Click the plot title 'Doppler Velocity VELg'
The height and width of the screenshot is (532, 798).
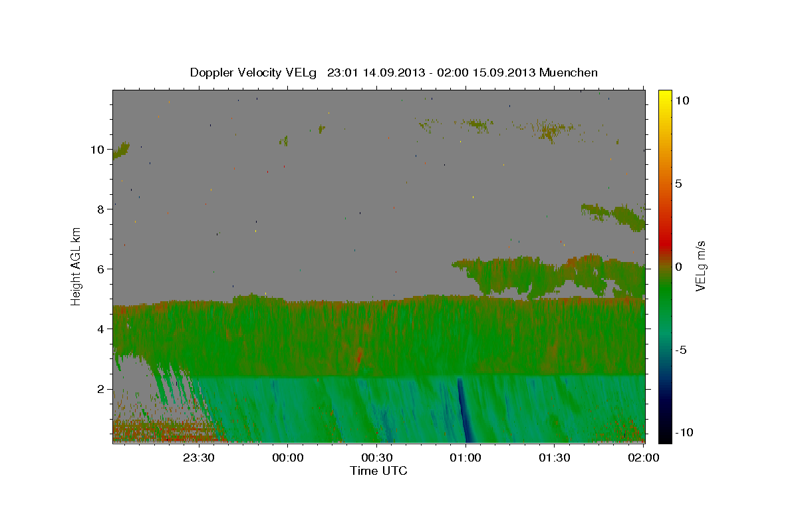[253, 72]
